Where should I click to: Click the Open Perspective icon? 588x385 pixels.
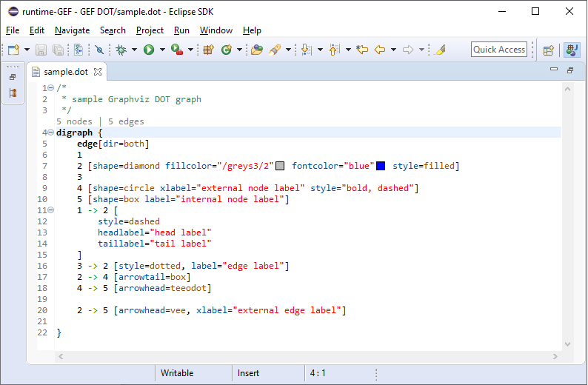pyautogui.click(x=549, y=50)
